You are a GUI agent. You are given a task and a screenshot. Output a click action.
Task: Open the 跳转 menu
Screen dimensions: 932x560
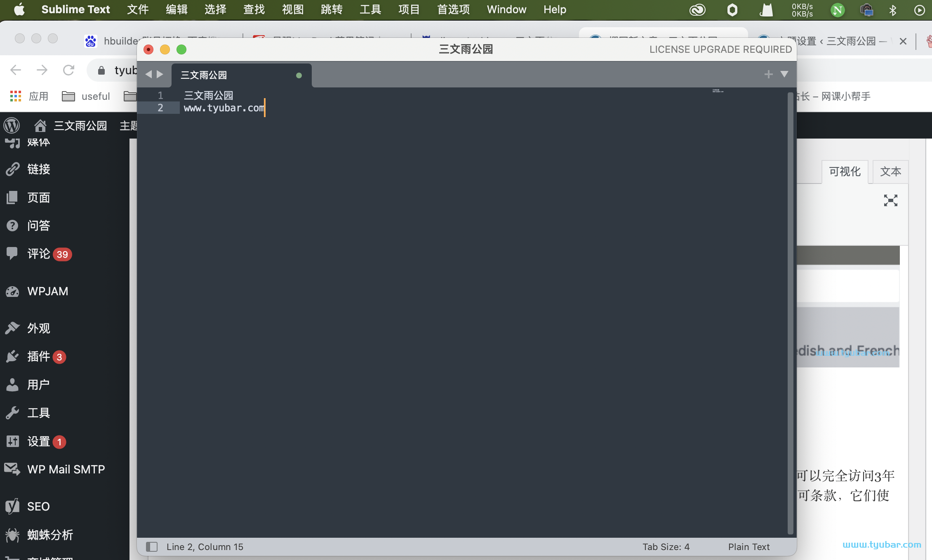click(332, 9)
